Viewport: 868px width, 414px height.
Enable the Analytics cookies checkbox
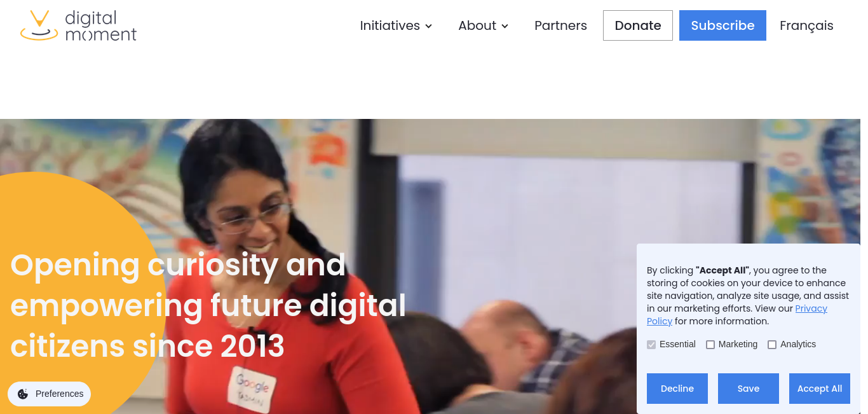point(772,345)
